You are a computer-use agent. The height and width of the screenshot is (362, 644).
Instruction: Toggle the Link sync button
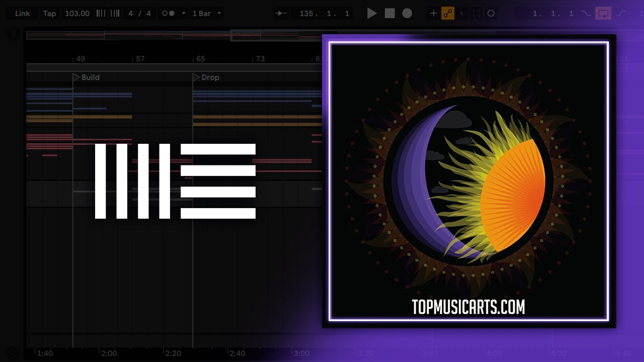pos(23,14)
